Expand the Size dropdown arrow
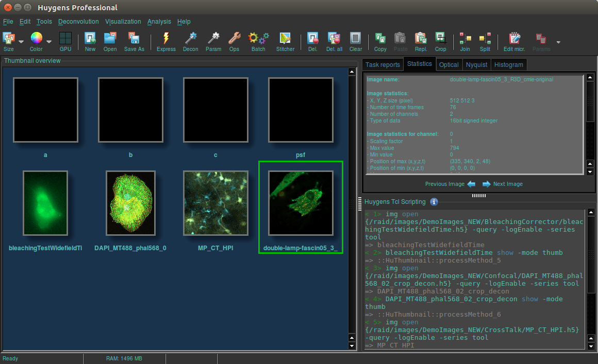This screenshot has width=598, height=364. point(21,42)
